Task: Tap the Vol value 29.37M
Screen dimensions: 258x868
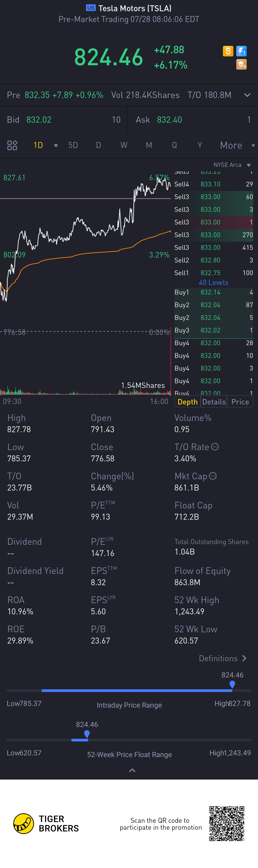Action: [x=20, y=517]
